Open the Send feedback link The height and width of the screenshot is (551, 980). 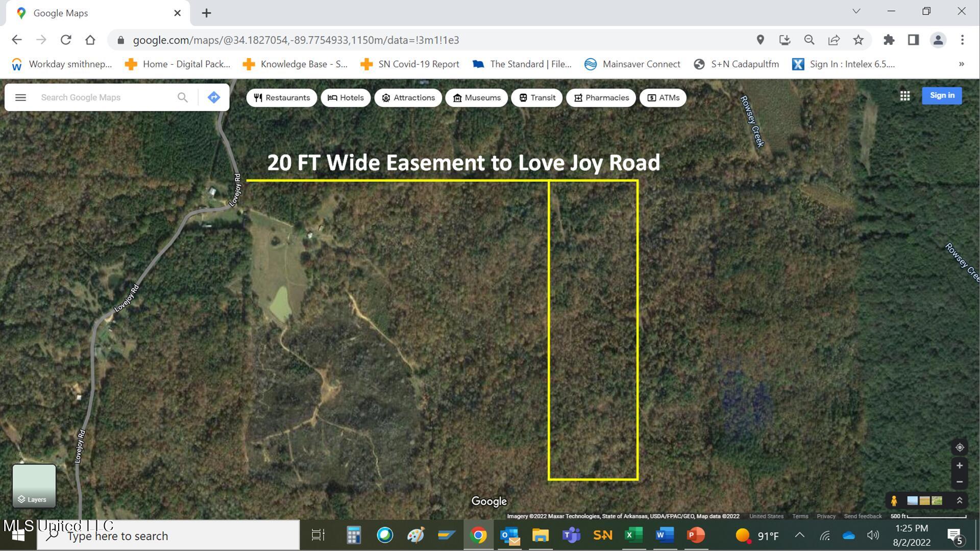point(863,516)
